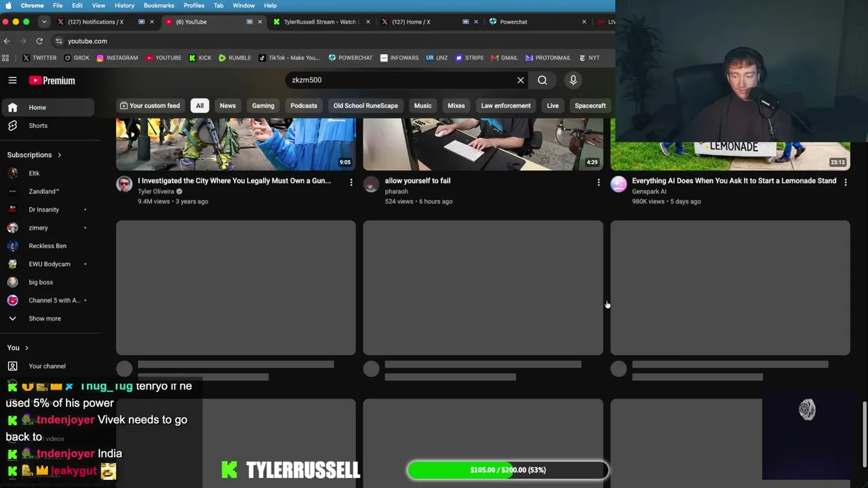Open POWERCHAT bookmark
This screenshot has height=488, width=868.
pos(350,58)
